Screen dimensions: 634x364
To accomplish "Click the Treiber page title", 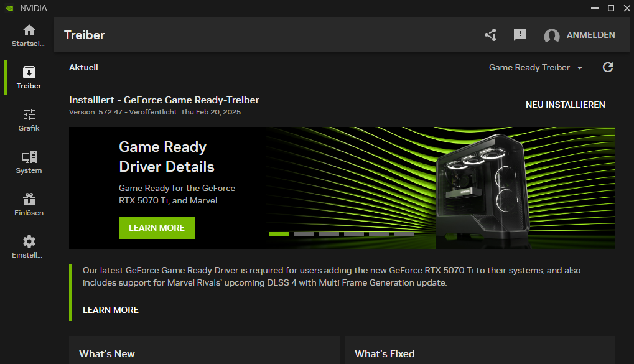I will tap(84, 35).
